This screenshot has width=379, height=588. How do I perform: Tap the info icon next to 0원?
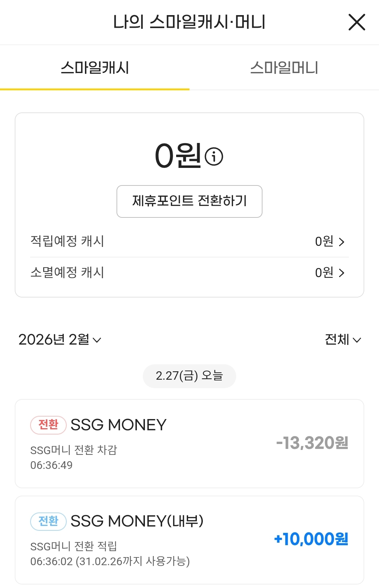(x=214, y=156)
